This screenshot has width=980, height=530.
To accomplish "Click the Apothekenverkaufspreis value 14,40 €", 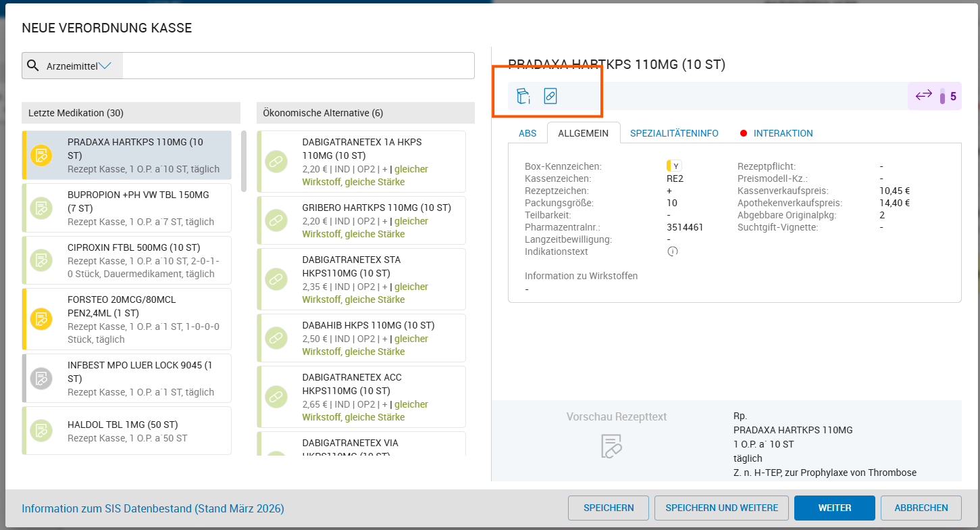I will pyautogui.click(x=894, y=203).
